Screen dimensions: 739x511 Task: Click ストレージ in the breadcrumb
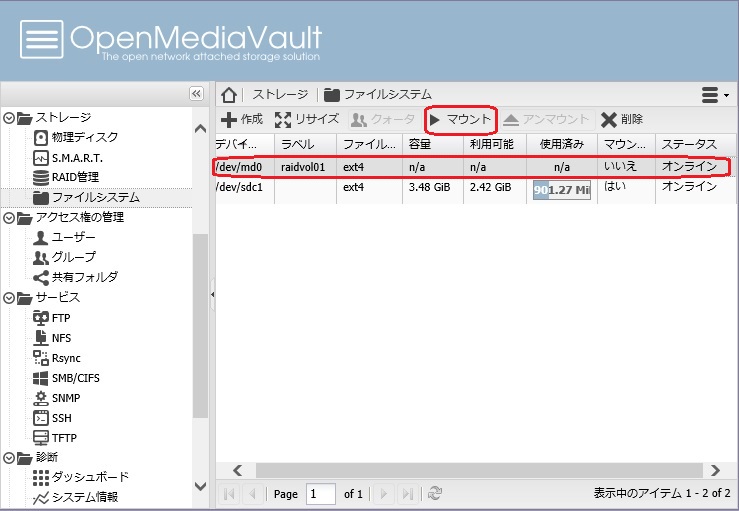point(280,95)
